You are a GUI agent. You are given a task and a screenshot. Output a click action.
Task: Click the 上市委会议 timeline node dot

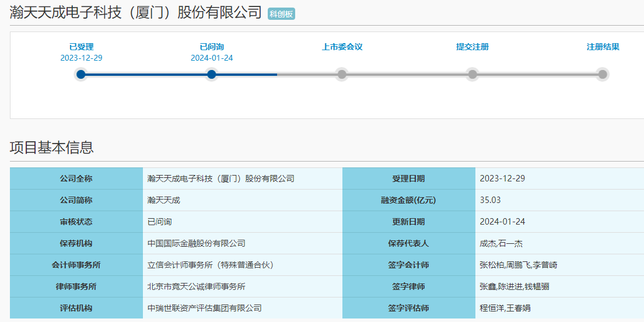[342, 74]
